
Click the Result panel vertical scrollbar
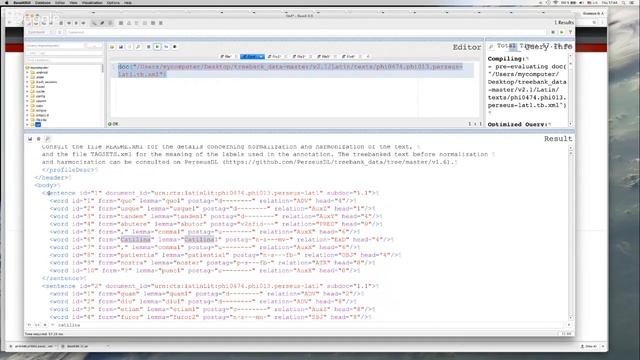point(571,233)
